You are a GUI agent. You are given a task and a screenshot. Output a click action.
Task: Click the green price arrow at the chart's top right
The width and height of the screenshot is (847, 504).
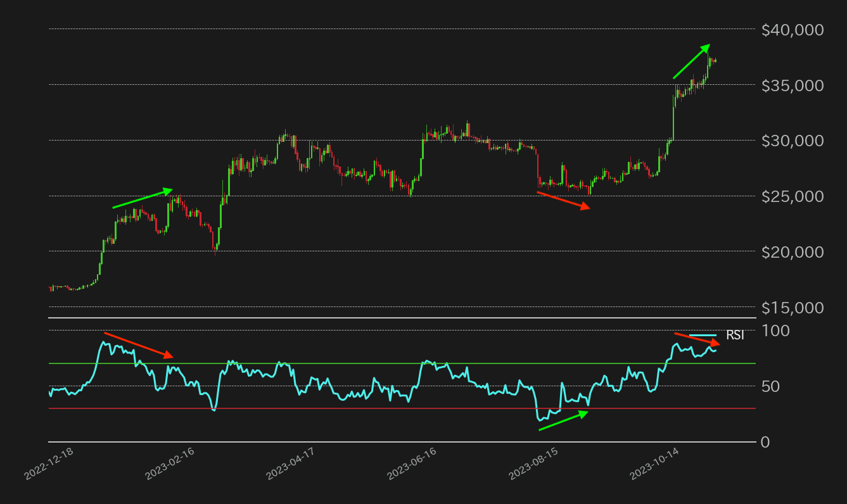(691, 61)
